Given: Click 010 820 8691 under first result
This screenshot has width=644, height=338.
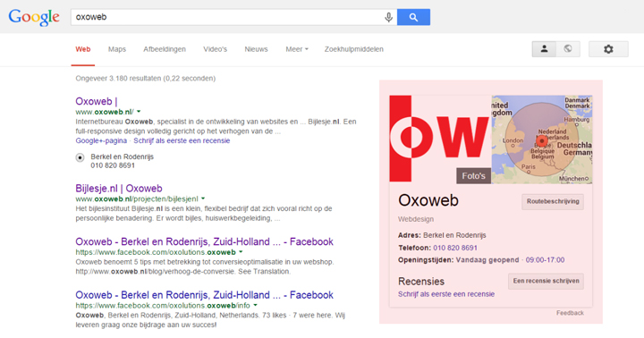Looking at the screenshot, I should click(x=113, y=165).
